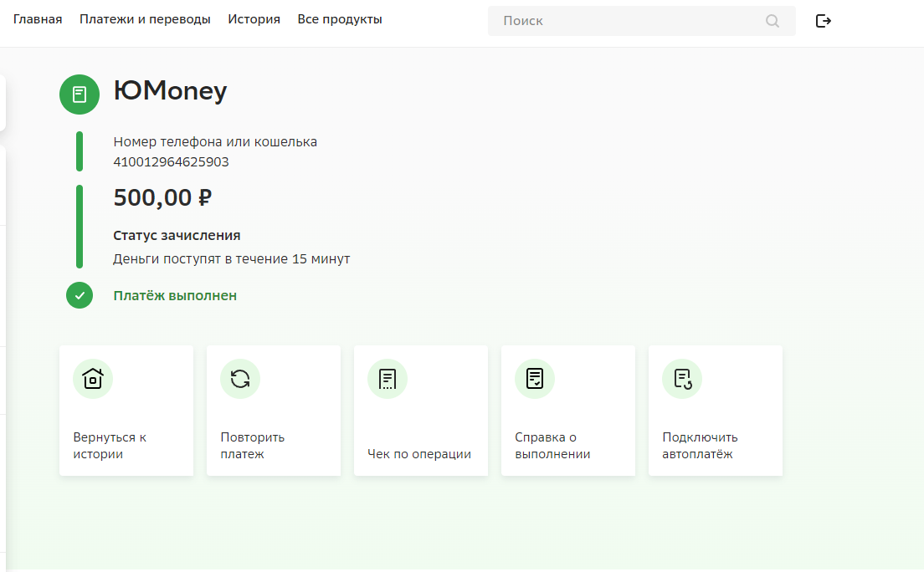Click Деньги поступят в течение 15 минут
The width and height of the screenshot is (924, 572).
tap(232, 259)
